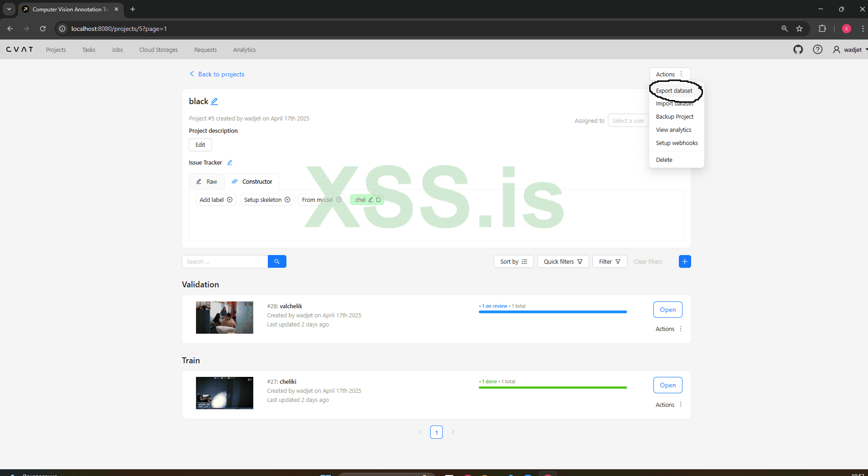868x476 pixels.
Task: Click the valchelik task progress bar
Action: 553,312
